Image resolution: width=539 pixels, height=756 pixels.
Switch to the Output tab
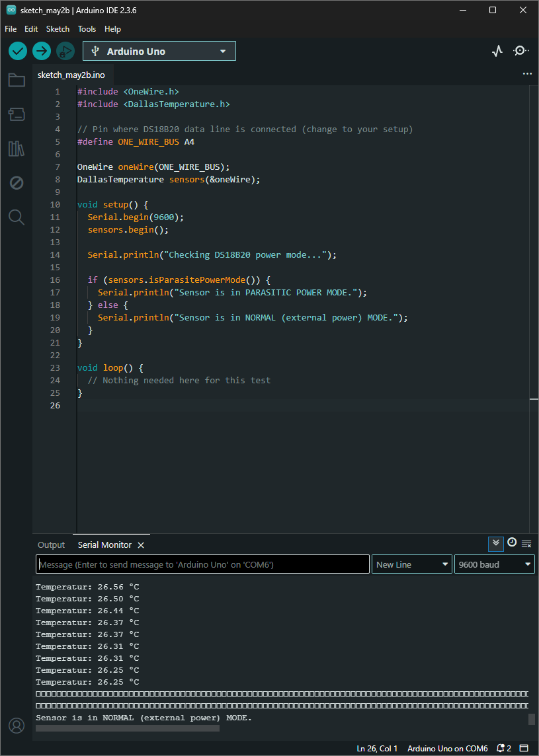pos(51,545)
